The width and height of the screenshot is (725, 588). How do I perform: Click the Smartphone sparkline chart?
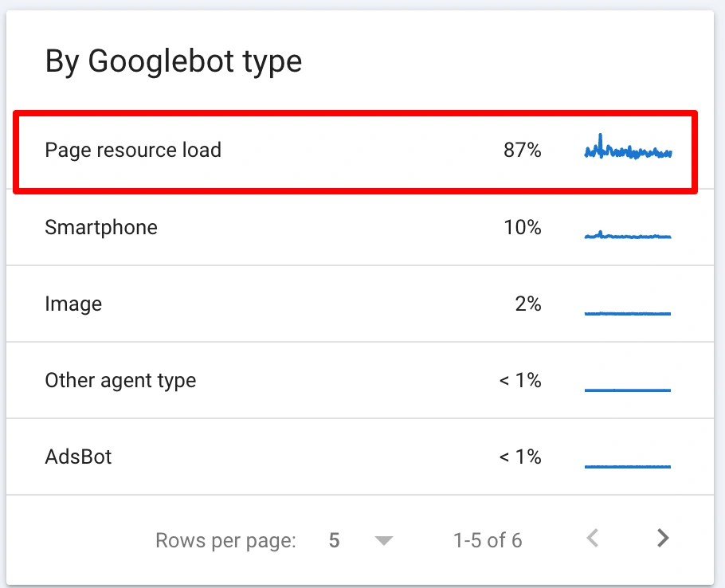[628, 235]
